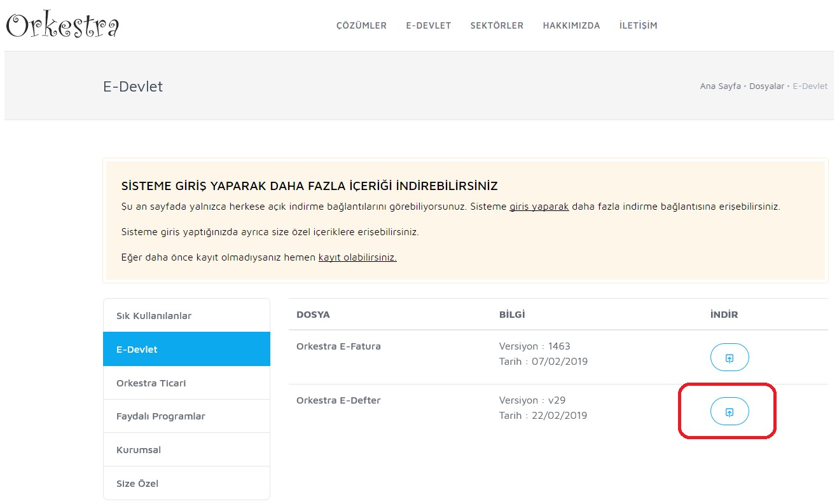837x504 pixels.
Task: Open the Faydalı Programlar category
Action: point(160,416)
